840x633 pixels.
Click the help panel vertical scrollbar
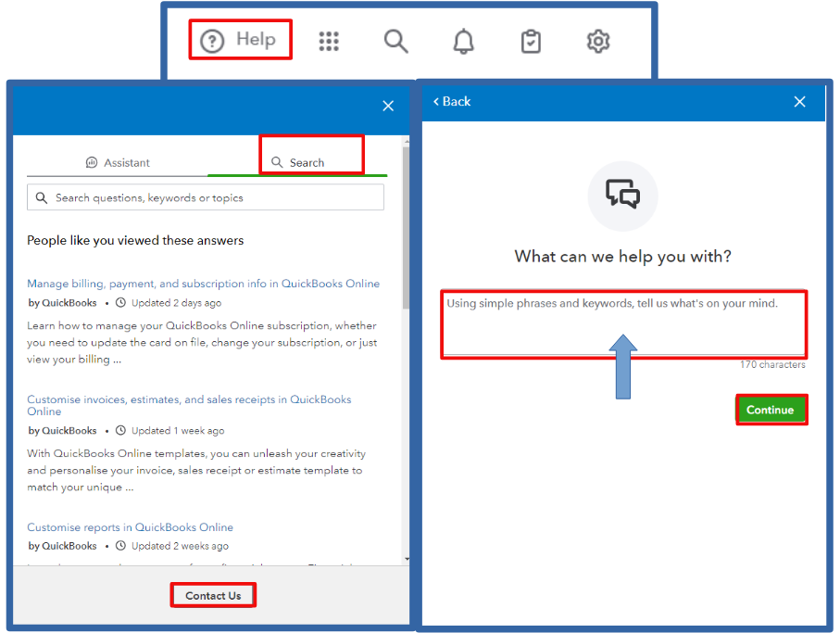coord(406,228)
